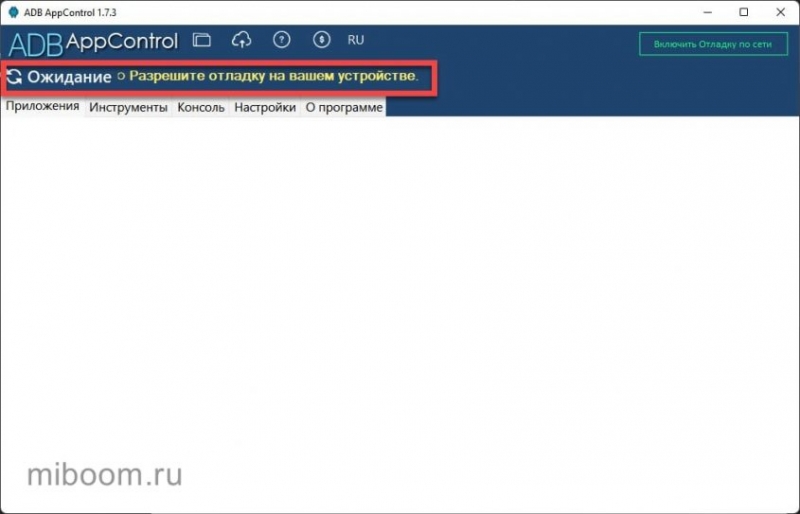Screen dimensions: 800x514
Task: Click the refresh arrows next to Ожидание
Action: coord(14,77)
